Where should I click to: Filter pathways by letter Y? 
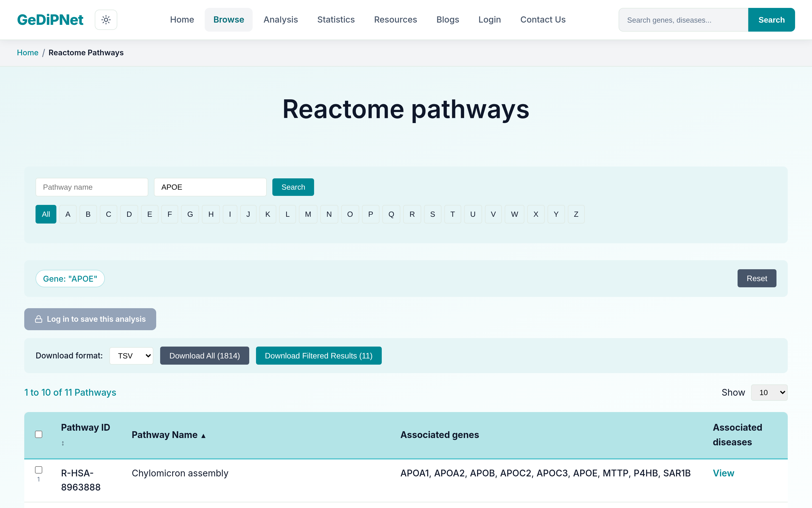556,214
